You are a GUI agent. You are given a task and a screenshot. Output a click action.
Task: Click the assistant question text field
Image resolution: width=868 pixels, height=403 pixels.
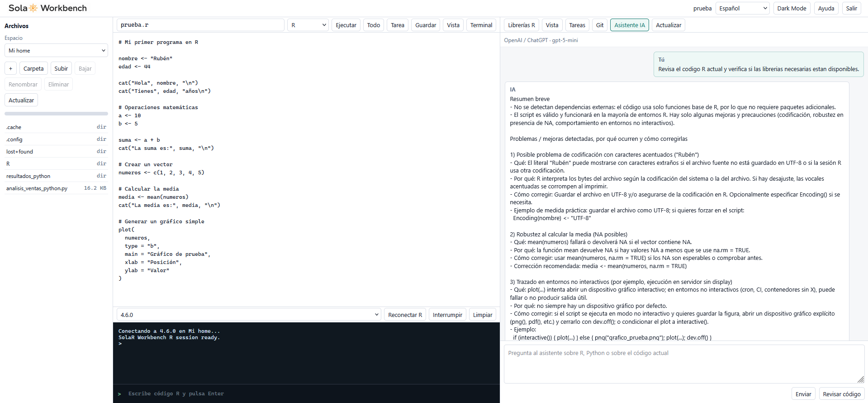[x=684, y=364]
